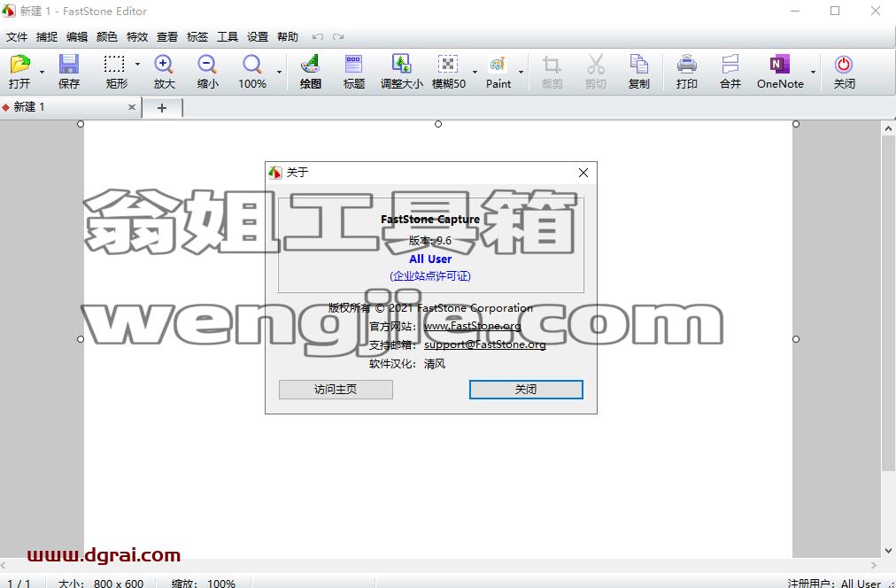Click the 复制 (Copy) icon
The width and height of the screenshot is (896, 588).
(638, 64)
